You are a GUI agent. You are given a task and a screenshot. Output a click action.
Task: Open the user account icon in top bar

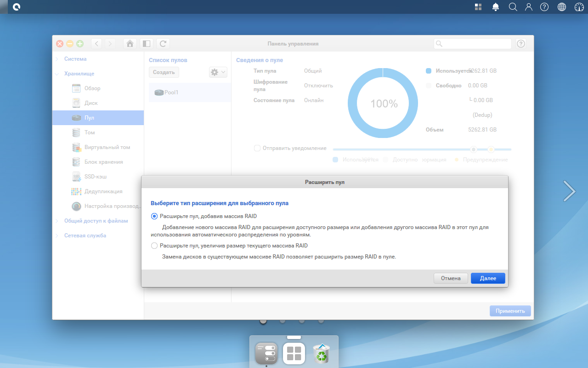click(529, 7)
